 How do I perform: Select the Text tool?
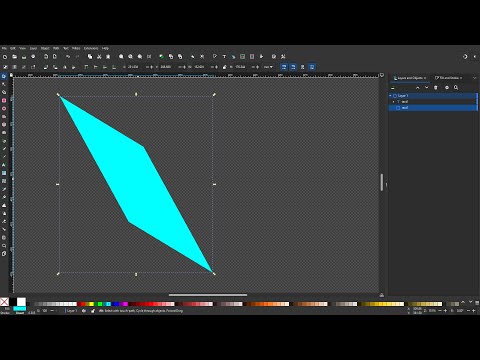pyautogui.click(x=4, y=165)
